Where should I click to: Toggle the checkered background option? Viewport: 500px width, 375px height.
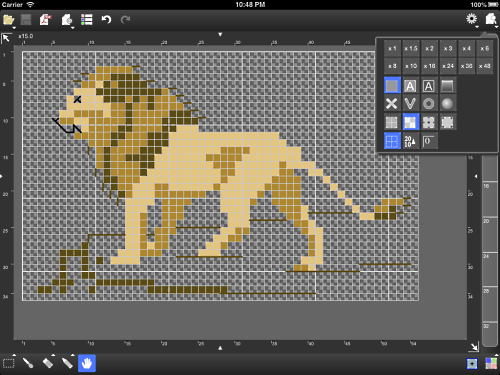pos(410,122)
